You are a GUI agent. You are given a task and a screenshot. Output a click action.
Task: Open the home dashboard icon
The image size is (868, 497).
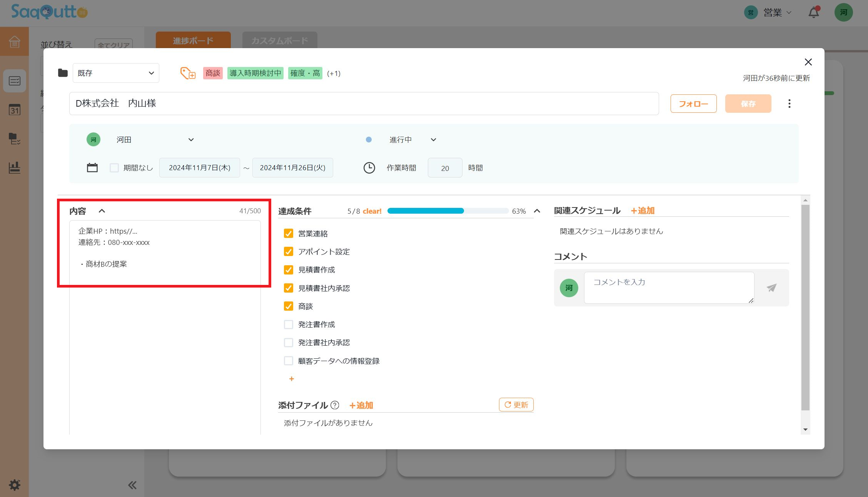[14, 42]
